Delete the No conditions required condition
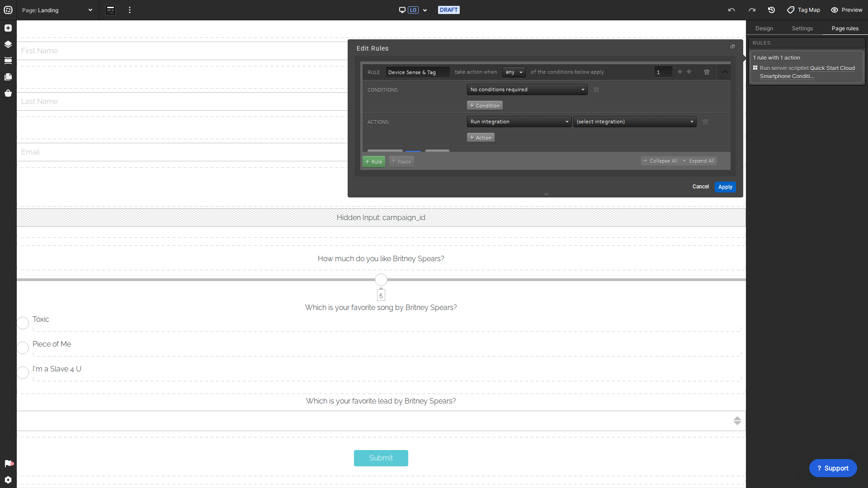Screen dimensions: 868x488 click(596, 90)
